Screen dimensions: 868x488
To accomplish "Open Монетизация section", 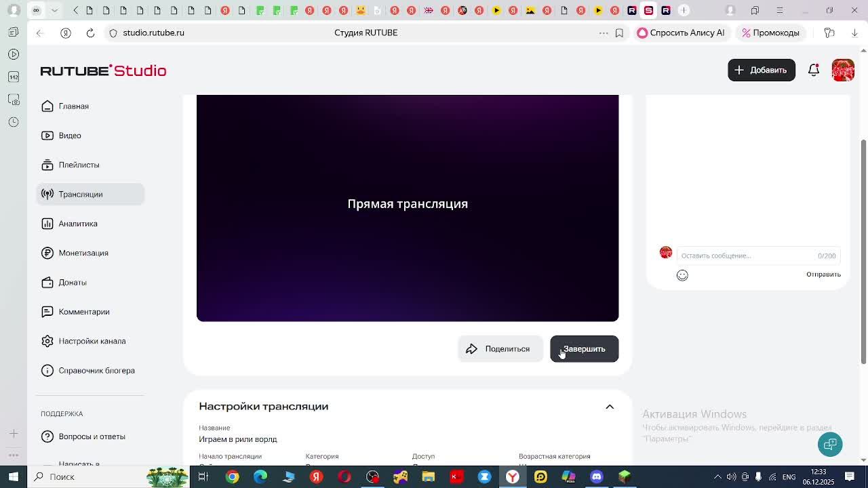I will coord(90,253).
